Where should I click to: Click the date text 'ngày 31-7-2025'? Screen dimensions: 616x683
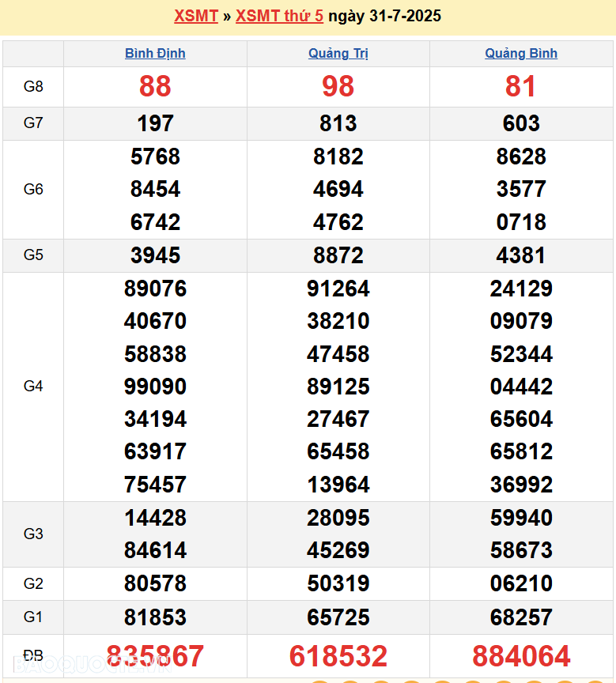384,16
